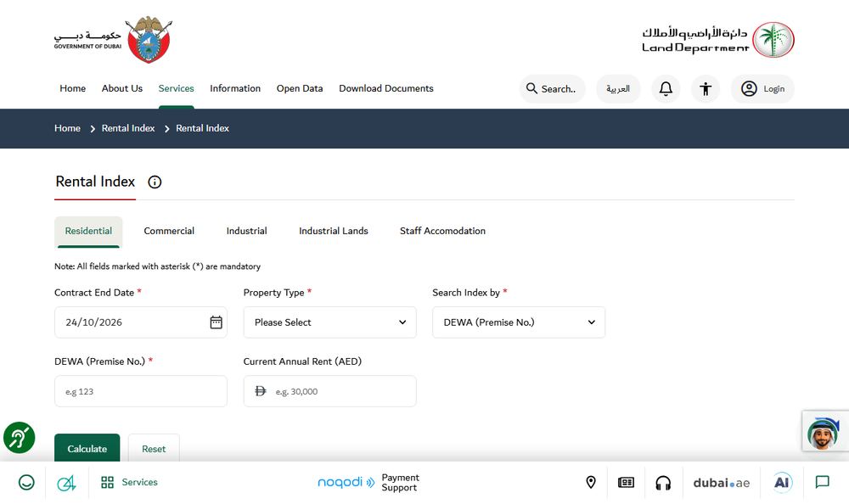This screenshot has height=504, width=849.
Task: Focus the DEWA Premise No. input
Action: pyautogui.click(x=141, y=391)
